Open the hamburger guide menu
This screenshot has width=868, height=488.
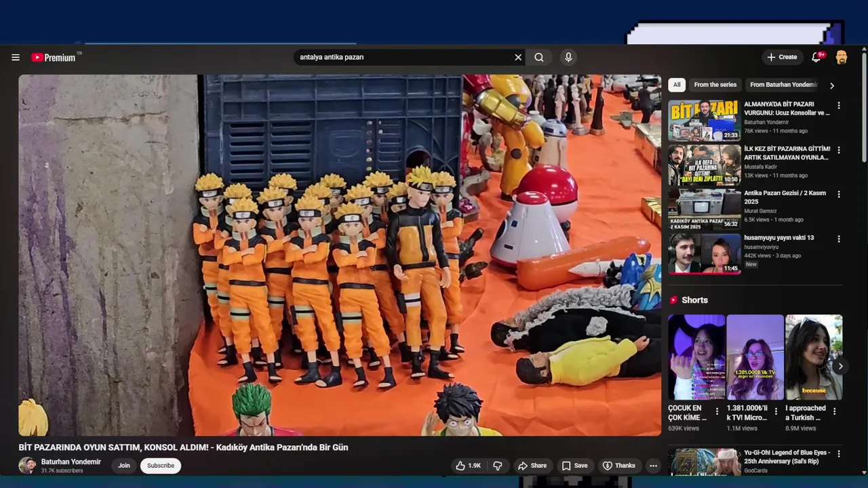16,58
